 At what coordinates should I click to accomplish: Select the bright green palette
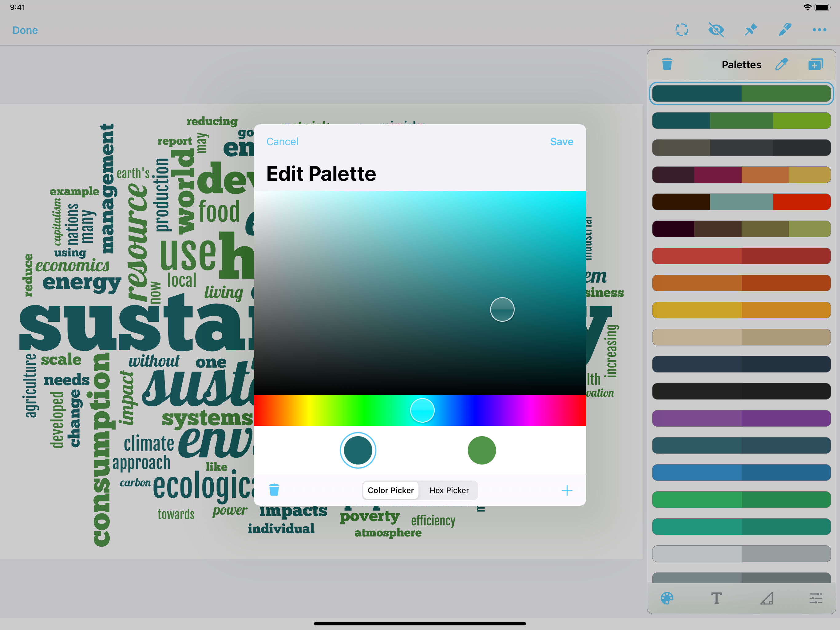tap(741, 500)
